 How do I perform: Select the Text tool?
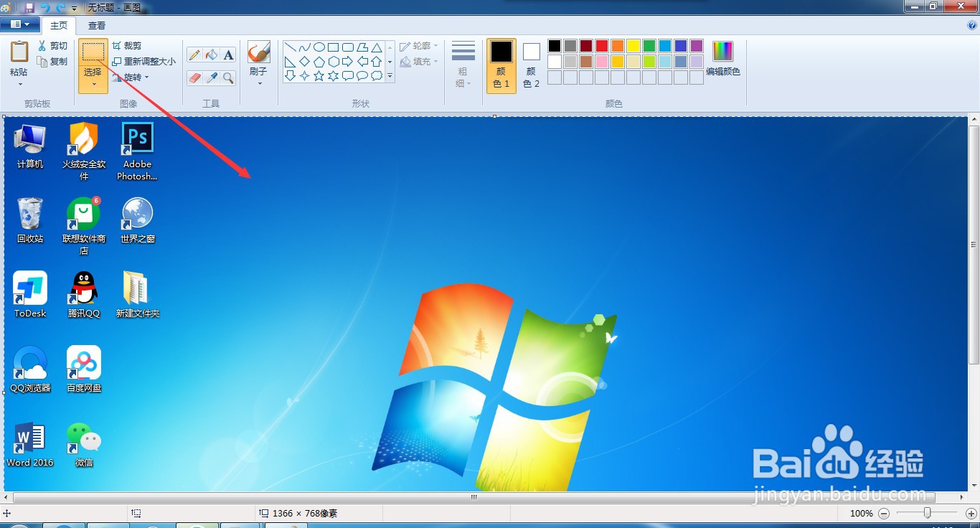tap(228, 55)
